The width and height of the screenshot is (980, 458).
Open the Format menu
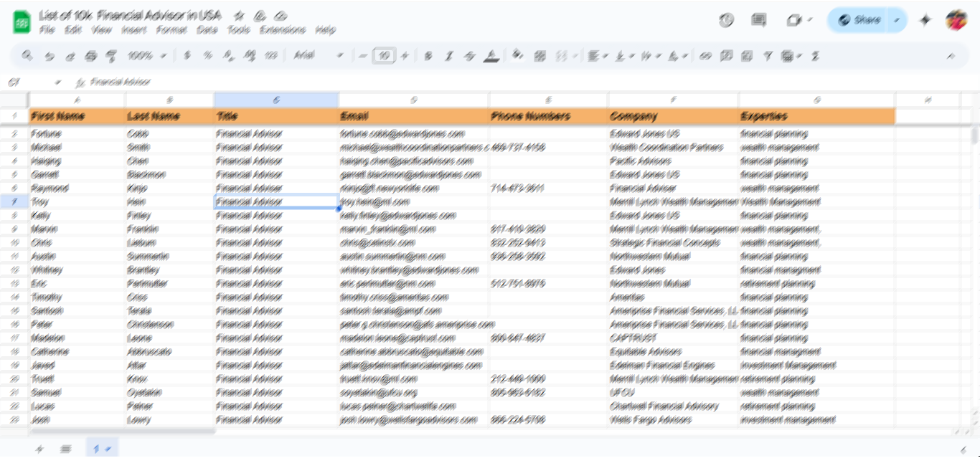pos(171,30)
